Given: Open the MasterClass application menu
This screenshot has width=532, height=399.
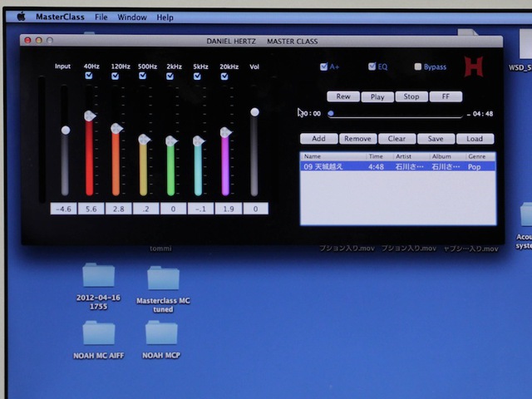Looking at the screenshot, I should tap(60, 17).
